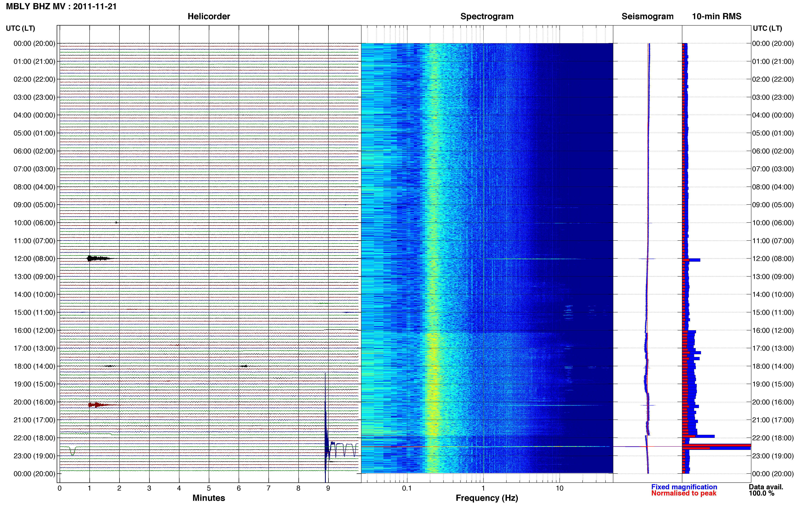Click the left '06:00 (02:00)' time label
This screenshot has width=812, height=508.
pos(34,151)
